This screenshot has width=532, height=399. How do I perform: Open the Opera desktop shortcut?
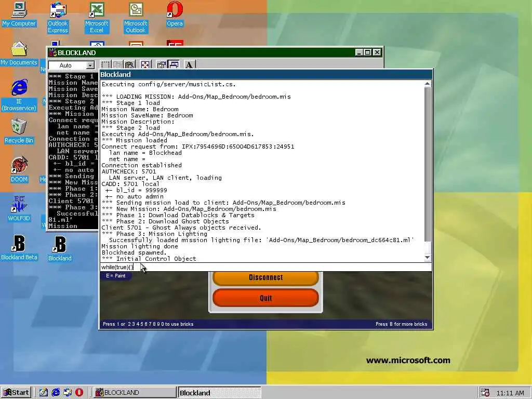[175, 15]
